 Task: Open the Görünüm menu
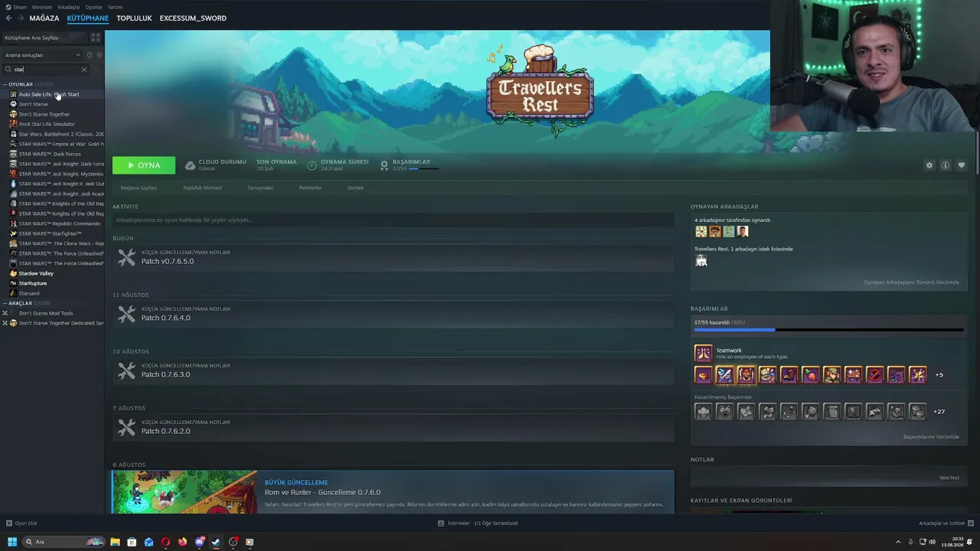point(42,7)
